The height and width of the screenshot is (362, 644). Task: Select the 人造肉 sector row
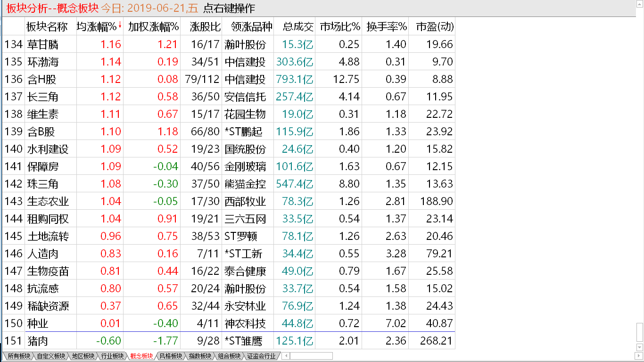click(229, 254)
